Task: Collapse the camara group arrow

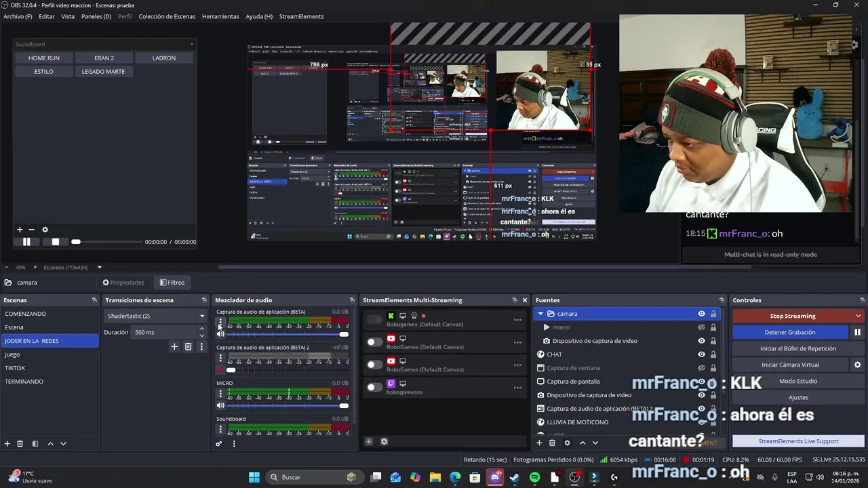Action: pos(540,314)
